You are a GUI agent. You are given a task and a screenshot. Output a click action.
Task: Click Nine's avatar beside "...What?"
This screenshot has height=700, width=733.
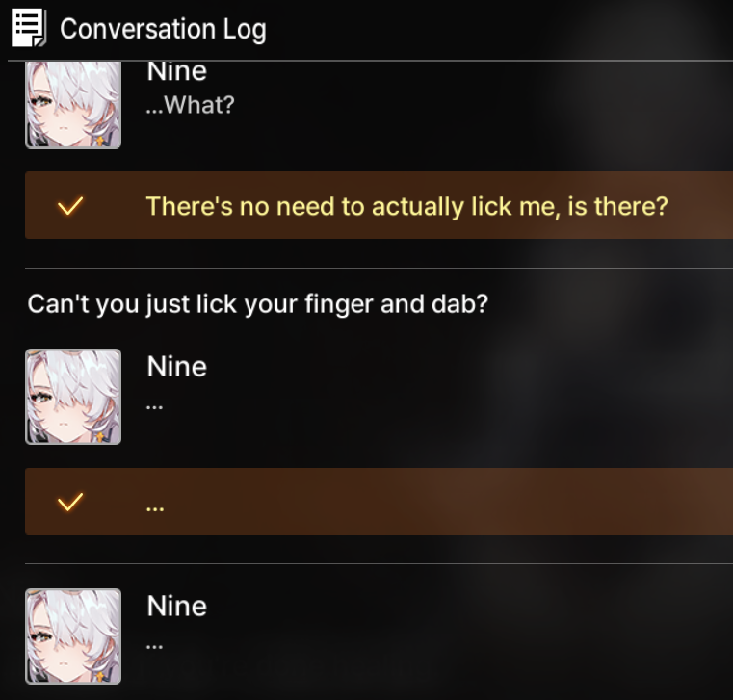(x=73, y=105)
